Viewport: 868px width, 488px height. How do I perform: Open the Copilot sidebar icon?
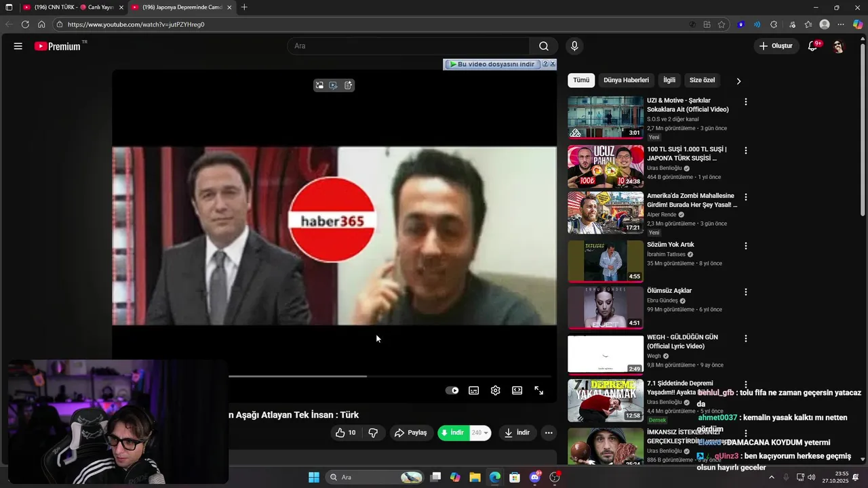(x=858, y=24)
